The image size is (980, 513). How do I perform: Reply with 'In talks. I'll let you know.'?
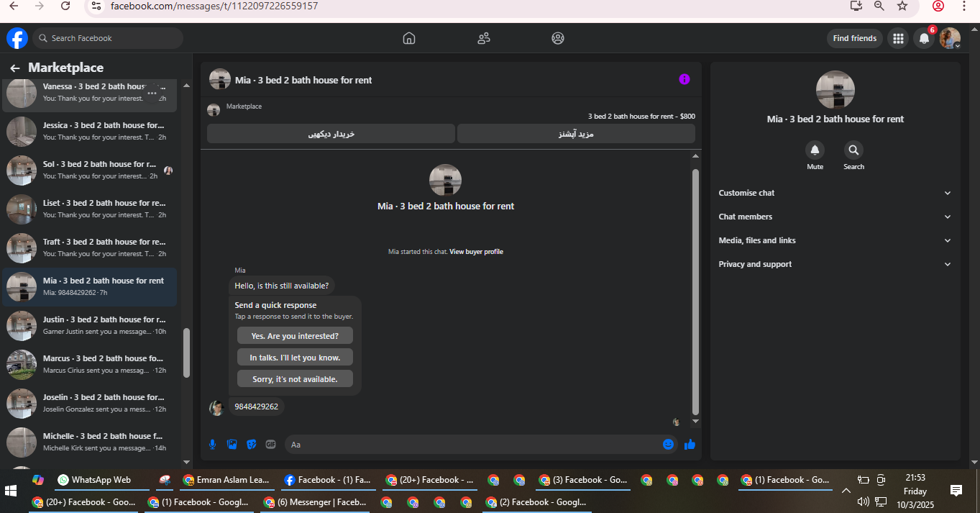point(295,358)
